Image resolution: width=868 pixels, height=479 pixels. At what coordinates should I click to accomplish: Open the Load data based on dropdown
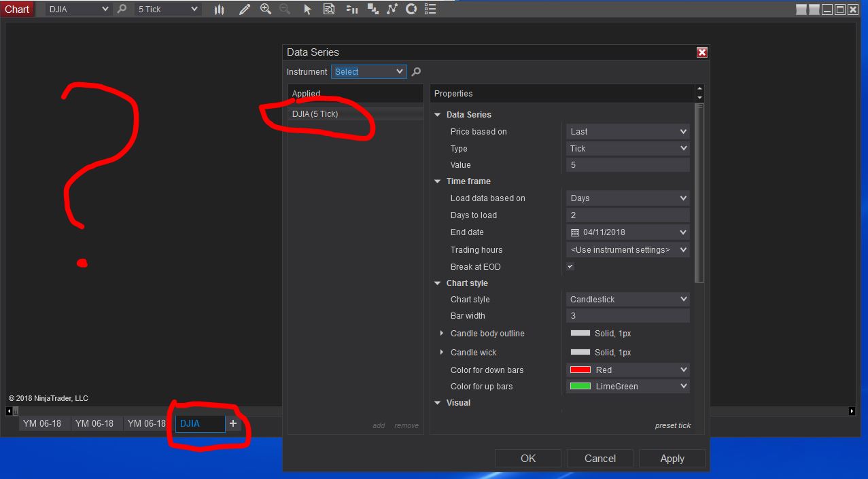click(x=628, y=198)
